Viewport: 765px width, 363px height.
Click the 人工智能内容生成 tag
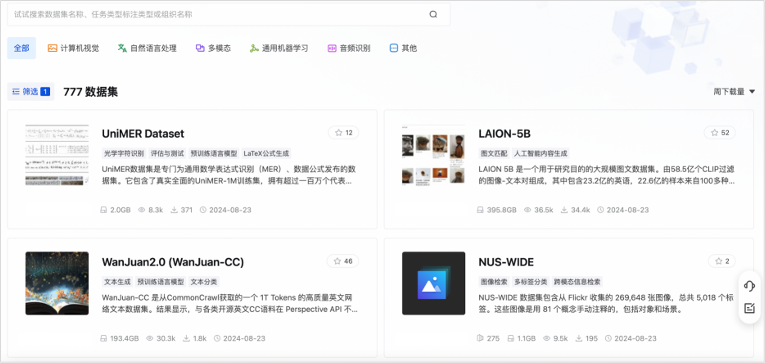click(x=540, y=153)
